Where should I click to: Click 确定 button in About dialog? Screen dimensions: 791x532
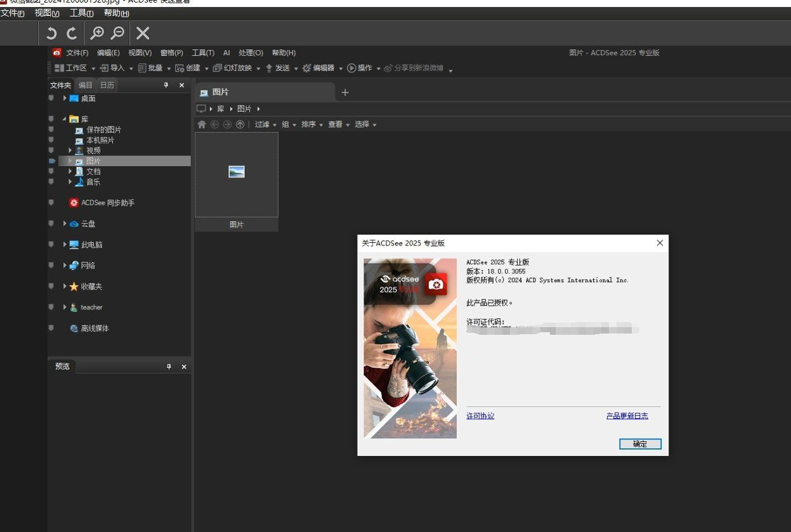click(640, 444)
